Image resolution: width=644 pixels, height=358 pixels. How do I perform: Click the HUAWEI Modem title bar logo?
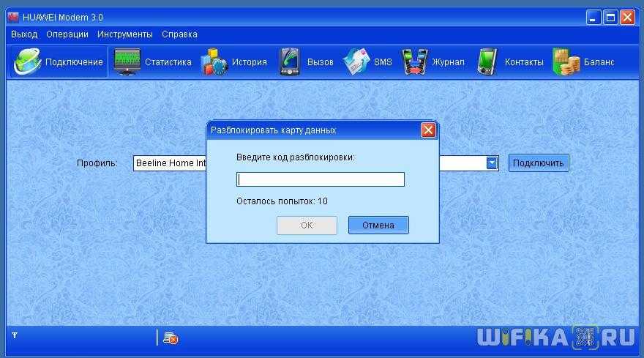[13, 17]
